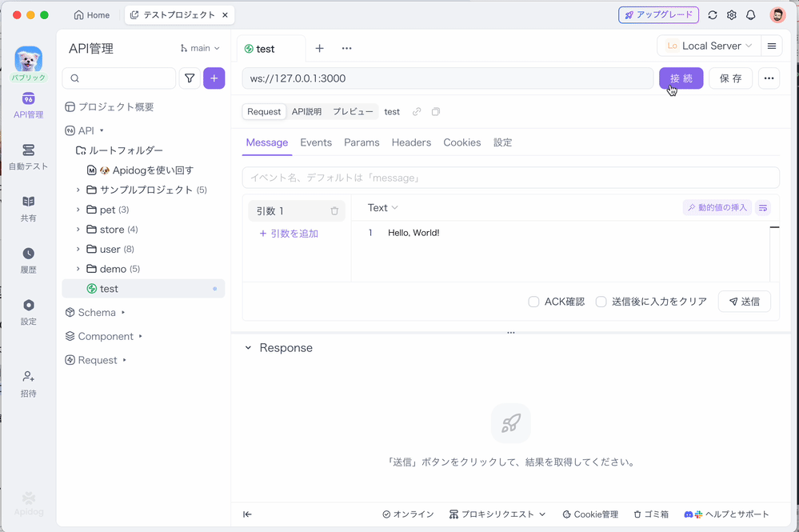Switch to プレビュー view
This screenshot has width=799, height=532.
353,111
